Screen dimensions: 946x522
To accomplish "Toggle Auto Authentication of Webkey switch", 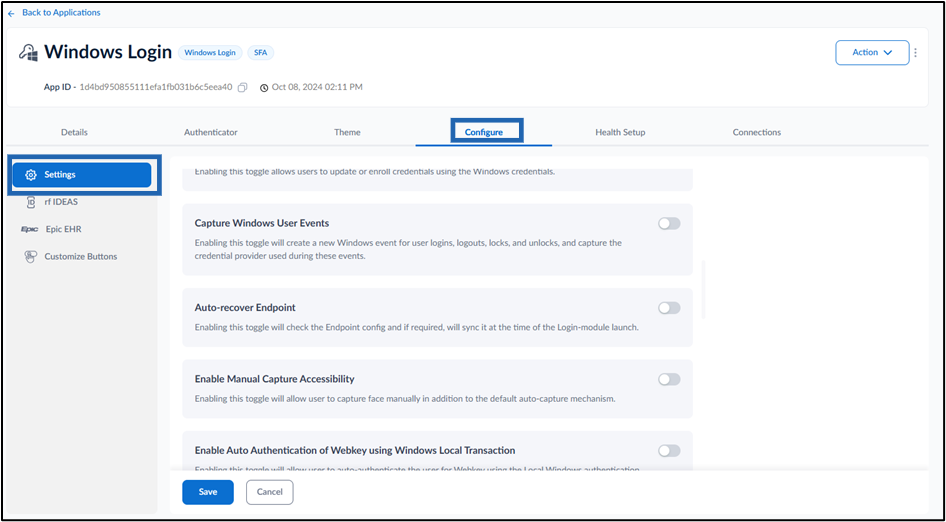I will click(x=669, y=451).
